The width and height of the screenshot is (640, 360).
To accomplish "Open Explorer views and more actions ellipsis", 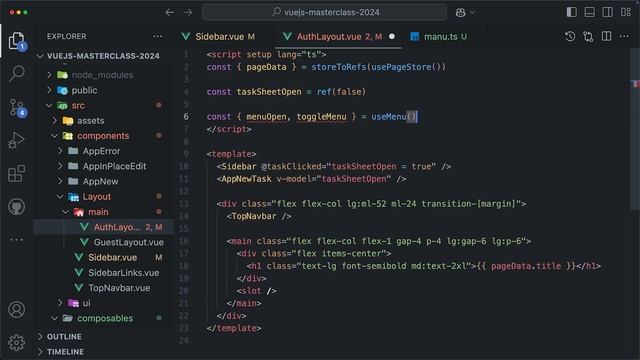I will (x=158, y=36).
